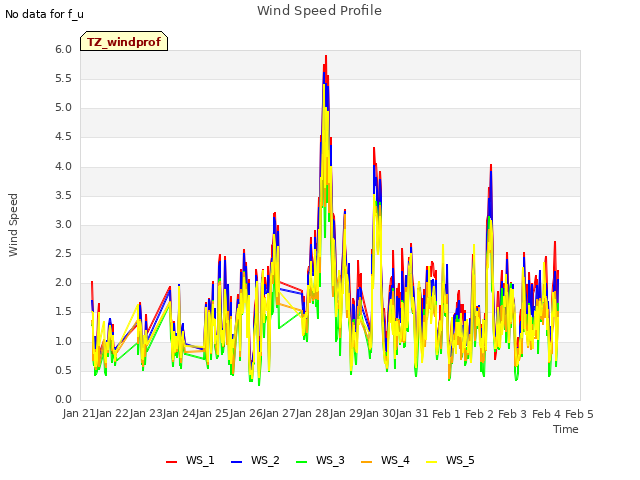Click the 3.5 y-axis tick label
The width and height of the screenshot is (640, 480).
(63, 196)
